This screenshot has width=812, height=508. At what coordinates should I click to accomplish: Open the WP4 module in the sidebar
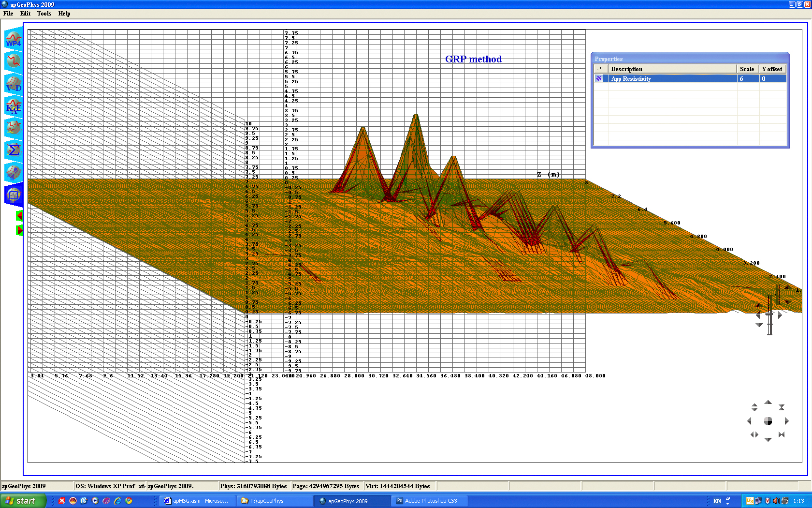(x=14, y=39)
